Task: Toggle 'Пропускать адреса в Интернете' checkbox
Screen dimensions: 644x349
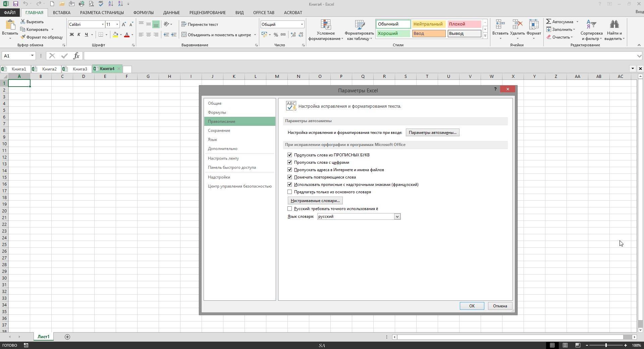Action: coord(290,169)
